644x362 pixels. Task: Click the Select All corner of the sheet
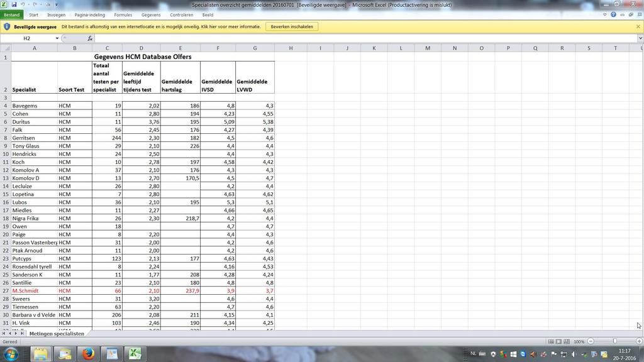[x=5, y=48]
